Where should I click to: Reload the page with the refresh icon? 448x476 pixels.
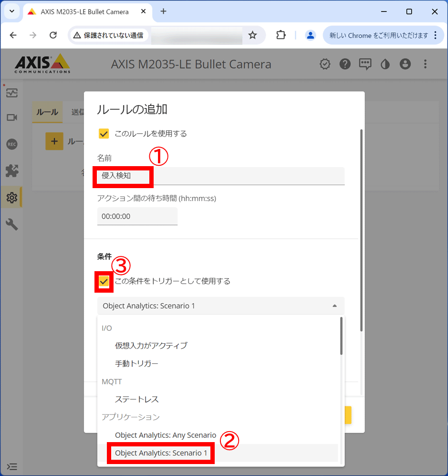[53, 35]
